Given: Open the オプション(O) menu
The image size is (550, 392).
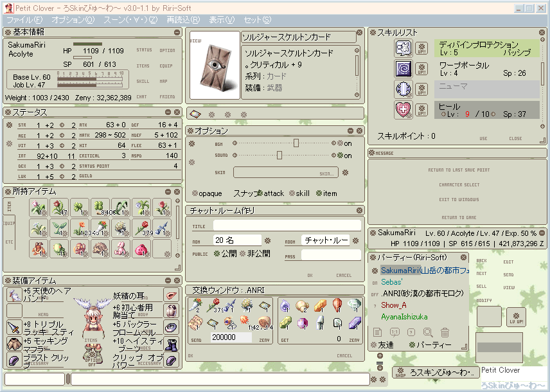Looking at the screenshot, I should pyautogui.click(x=73, y=20).
